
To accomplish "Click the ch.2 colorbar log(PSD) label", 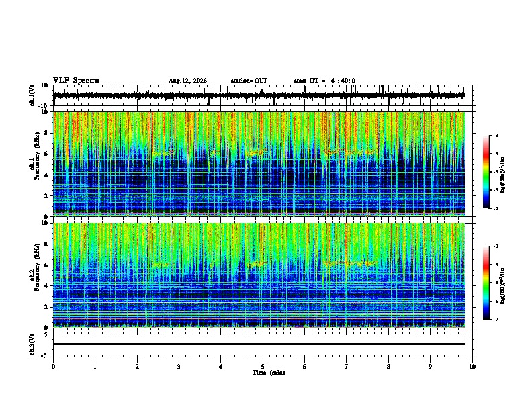I will 503,285.
